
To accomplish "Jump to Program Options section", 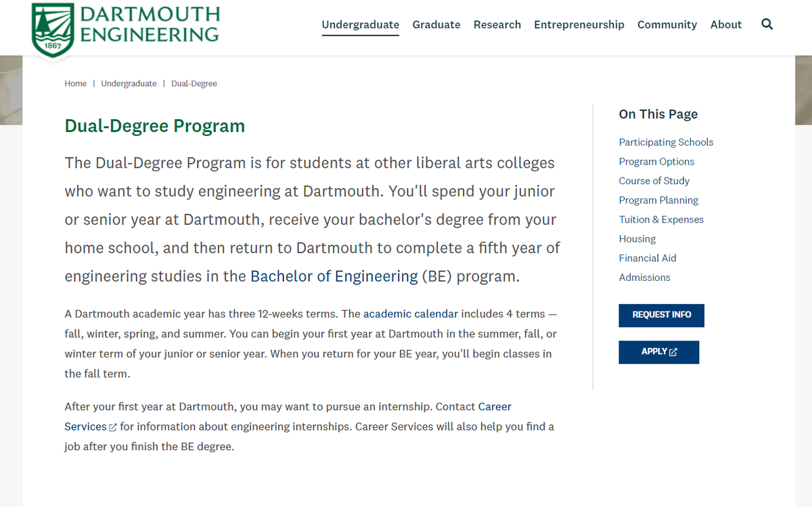I will point(656,162).
